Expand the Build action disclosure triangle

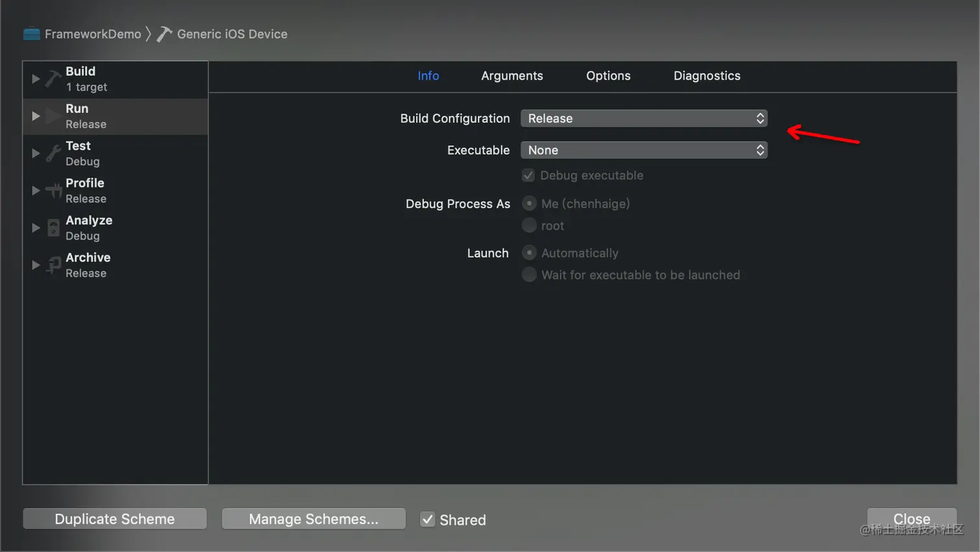[36, 79]
